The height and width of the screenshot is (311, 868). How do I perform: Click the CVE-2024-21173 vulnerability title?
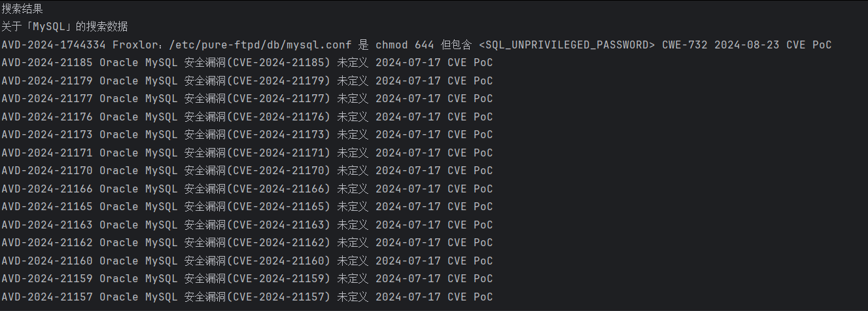click(281, 135)
